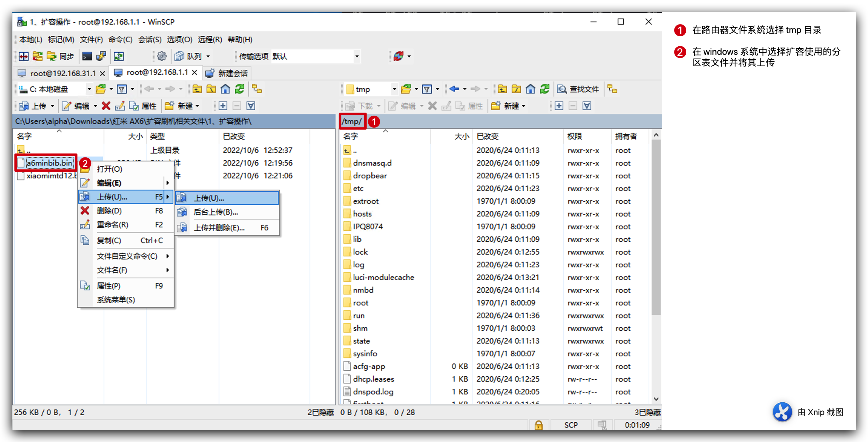This screenshot has width=868, height=442.
Task: Choose 复制(C) in context menu
Action: click(x=126, y=241)
